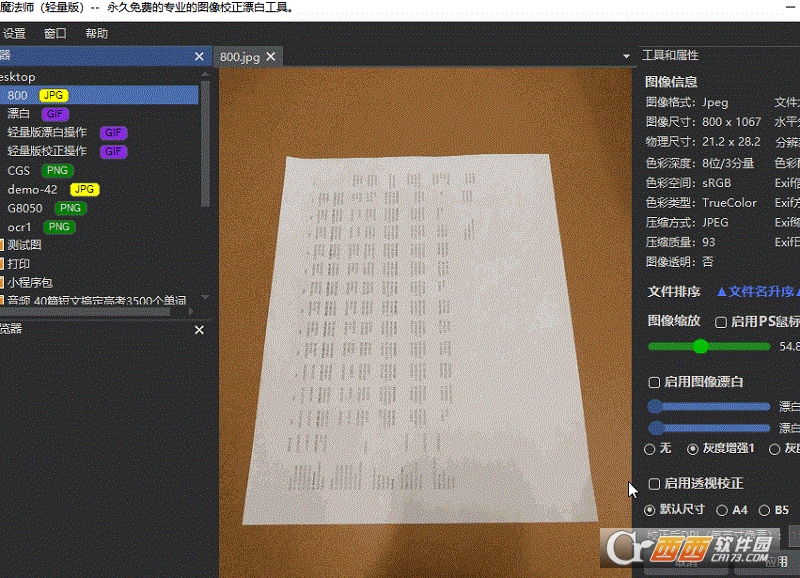This screenshot has height=578, width=800.
Task: Close the file browser panel
Action: pos(199,57)
